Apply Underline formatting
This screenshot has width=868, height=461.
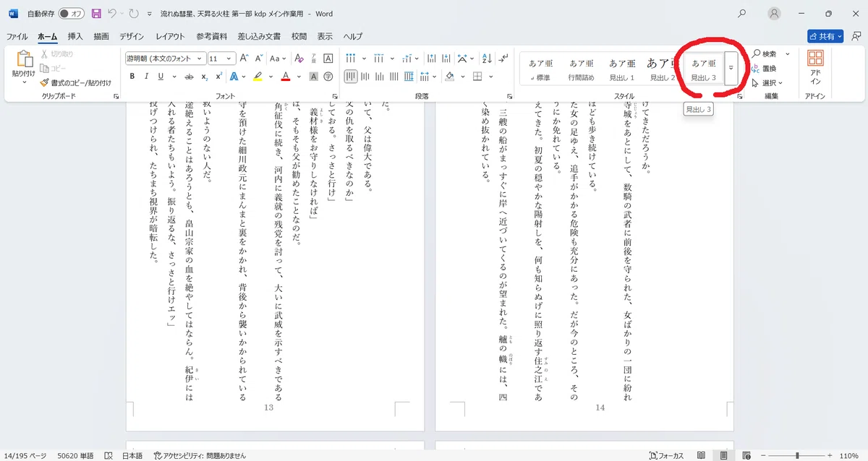(x=161, y=76)
